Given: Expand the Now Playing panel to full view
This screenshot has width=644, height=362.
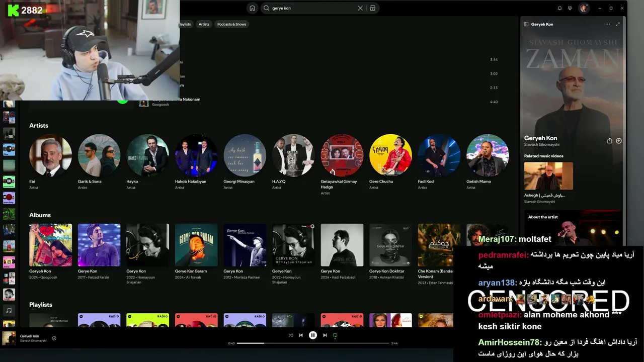Looking at the screenshot, I should (x=618, y=24).
